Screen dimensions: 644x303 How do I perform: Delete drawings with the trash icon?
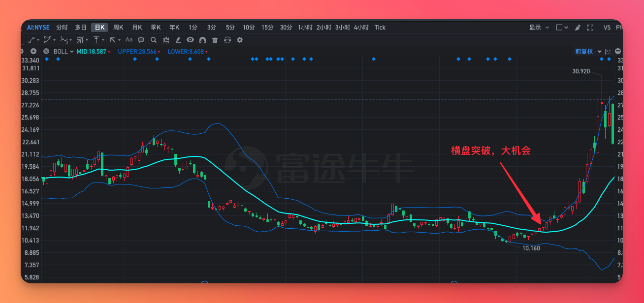[x=215, y=40]
